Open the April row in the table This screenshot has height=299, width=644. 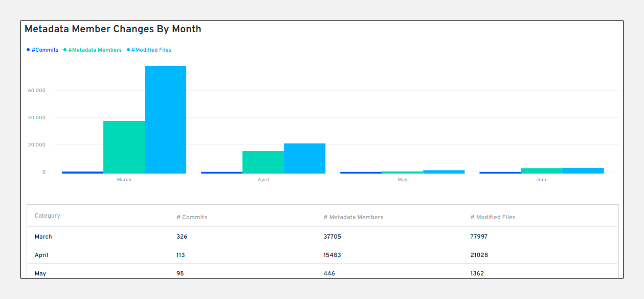pos(41,254)
